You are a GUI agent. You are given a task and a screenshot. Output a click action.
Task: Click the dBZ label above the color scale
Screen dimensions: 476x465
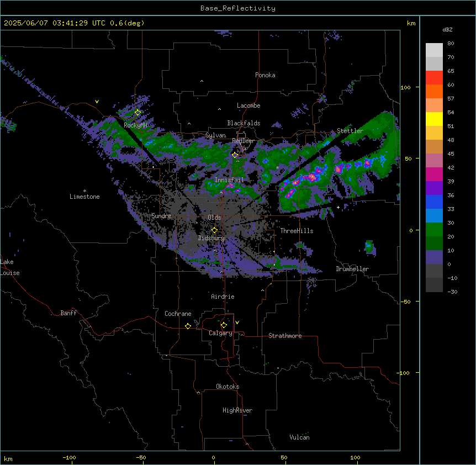point(447,29)
